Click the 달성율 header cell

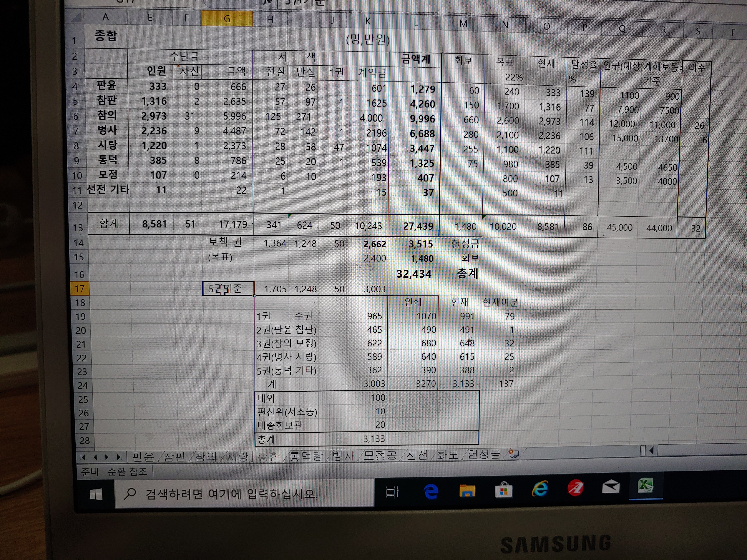pyautogui.click(x=584, y=64)
